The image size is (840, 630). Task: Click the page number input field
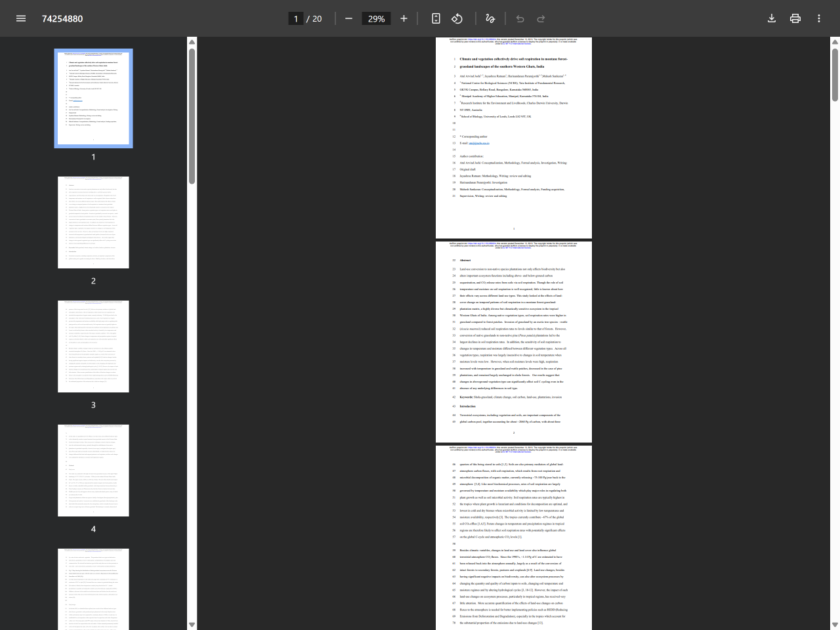pyautogui.click(x=296, y=18)
